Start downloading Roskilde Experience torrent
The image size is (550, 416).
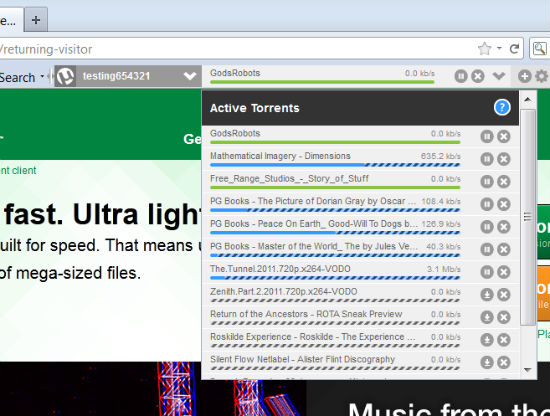(487, 340)
